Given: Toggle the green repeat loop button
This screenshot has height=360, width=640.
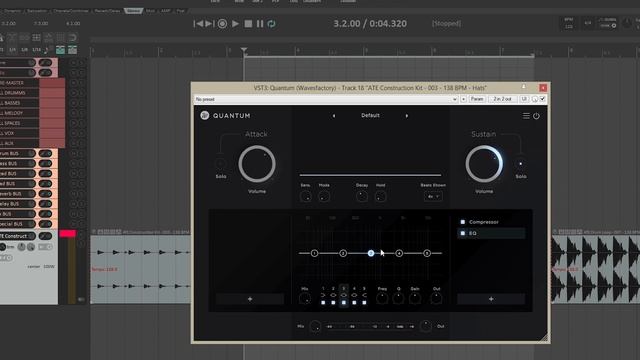Looking at the screenshot, I should (x=271, y=24).
